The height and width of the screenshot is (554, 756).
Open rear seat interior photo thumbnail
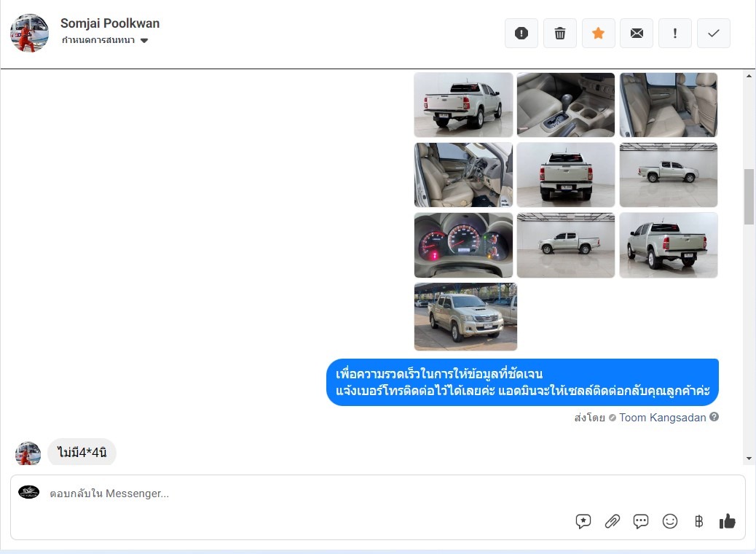[x=669, y=105]
